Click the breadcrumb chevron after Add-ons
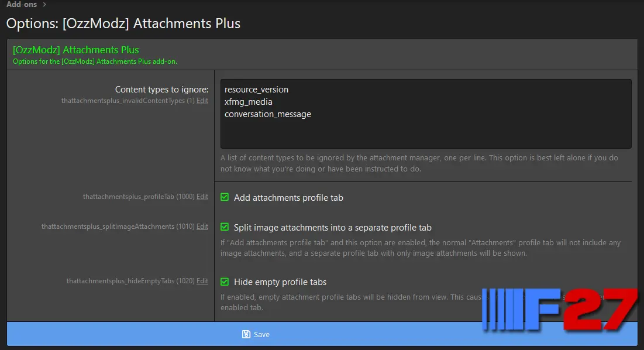 44,5
